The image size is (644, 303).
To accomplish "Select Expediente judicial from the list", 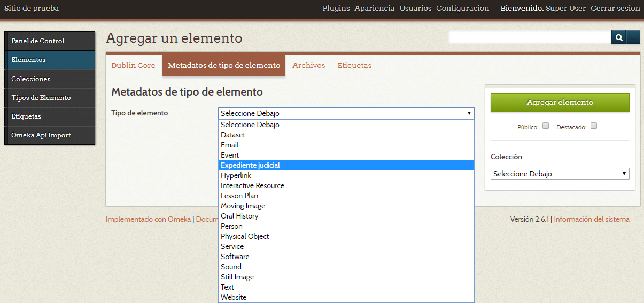I will (250, 166).
